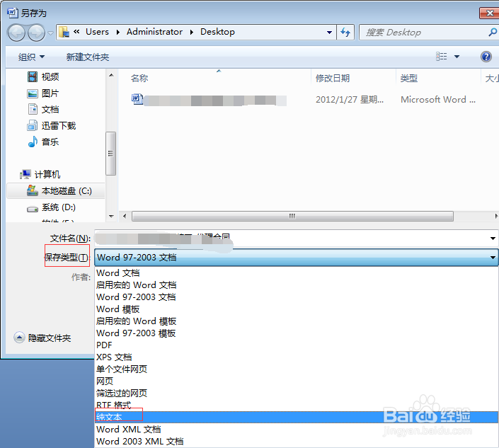Expand the arrow after Administrator in path
Viewport: 499px width, 448px height.
point(192,32)
